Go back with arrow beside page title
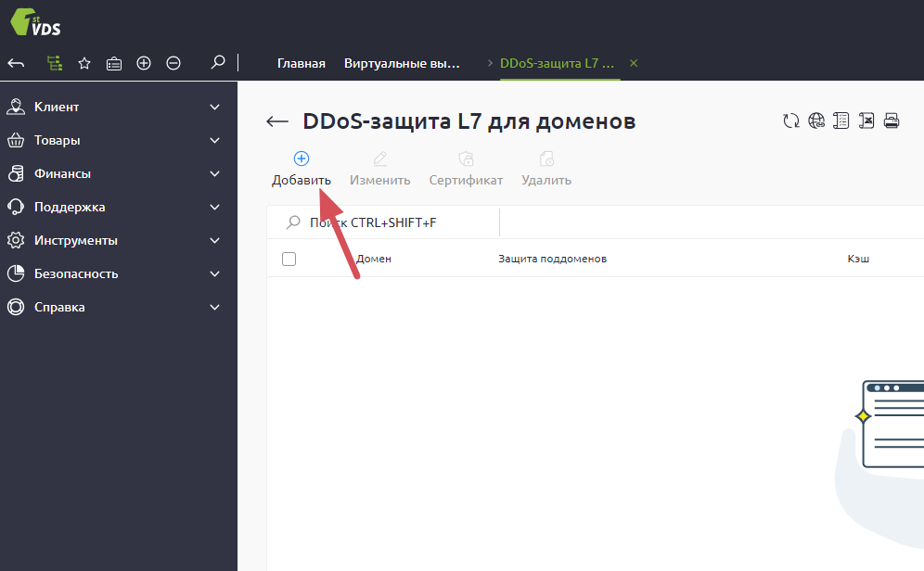The height and width of the screenshot is (571, 924). [x=277, y=121]
